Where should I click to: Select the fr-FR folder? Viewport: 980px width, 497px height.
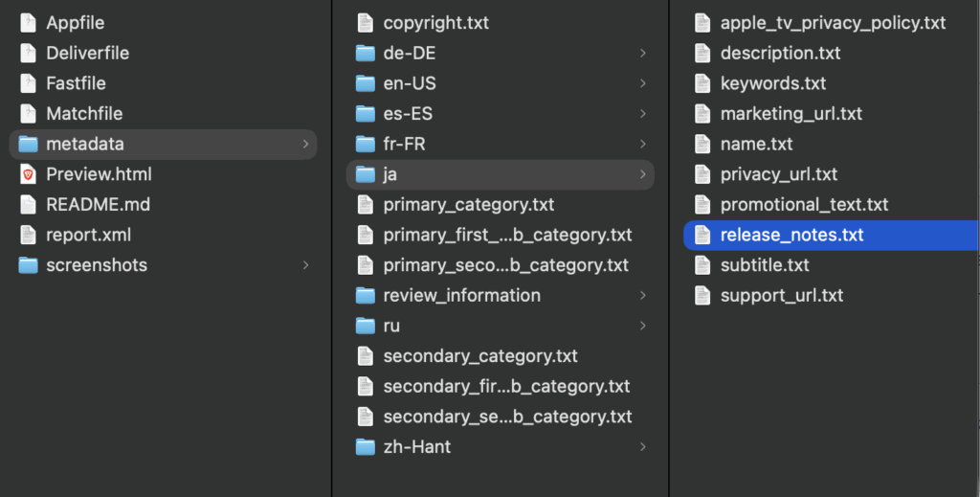(404, 144)
